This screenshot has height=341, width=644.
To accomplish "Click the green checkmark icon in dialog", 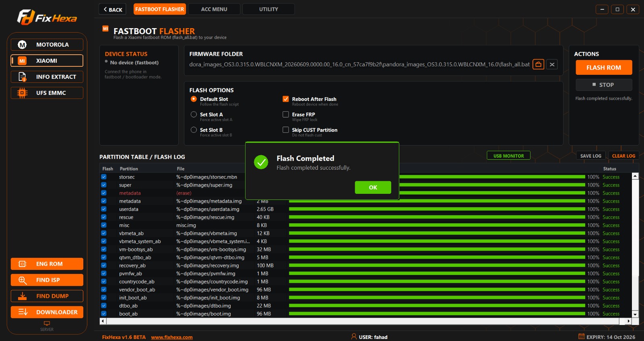I will (x=261, y=162).
